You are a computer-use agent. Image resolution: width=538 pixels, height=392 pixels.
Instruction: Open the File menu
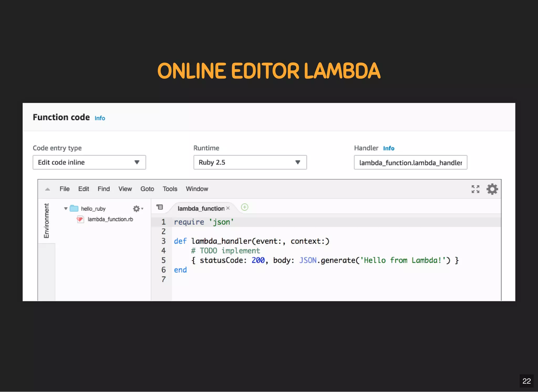pos(65,189)
